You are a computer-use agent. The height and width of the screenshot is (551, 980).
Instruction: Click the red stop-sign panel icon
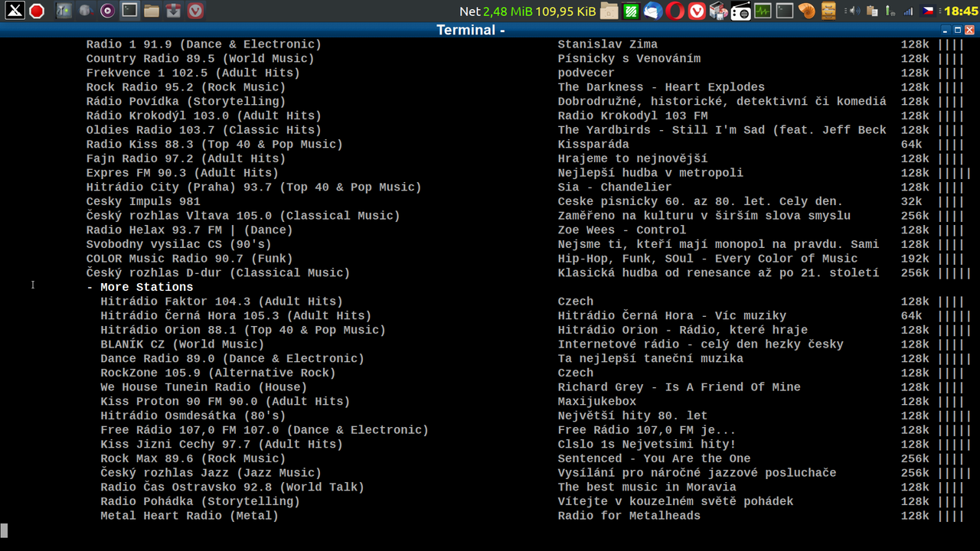point(37,11)
